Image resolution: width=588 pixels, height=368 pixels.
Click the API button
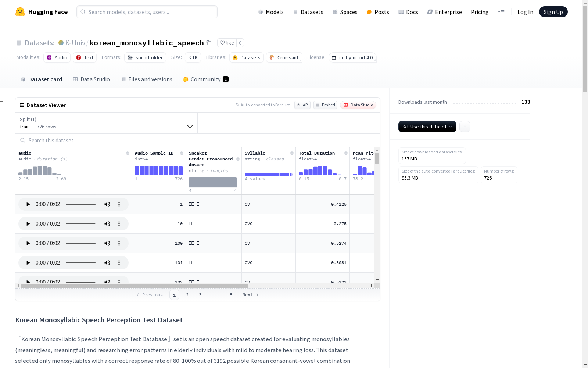(x=302, y=105)
